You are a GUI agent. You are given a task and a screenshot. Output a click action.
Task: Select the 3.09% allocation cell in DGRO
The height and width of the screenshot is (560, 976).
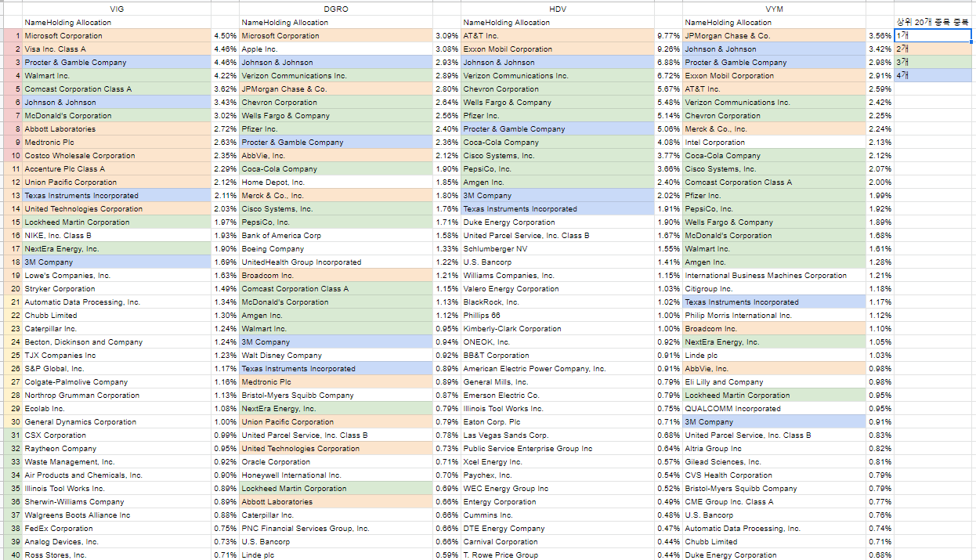point(447,35)
